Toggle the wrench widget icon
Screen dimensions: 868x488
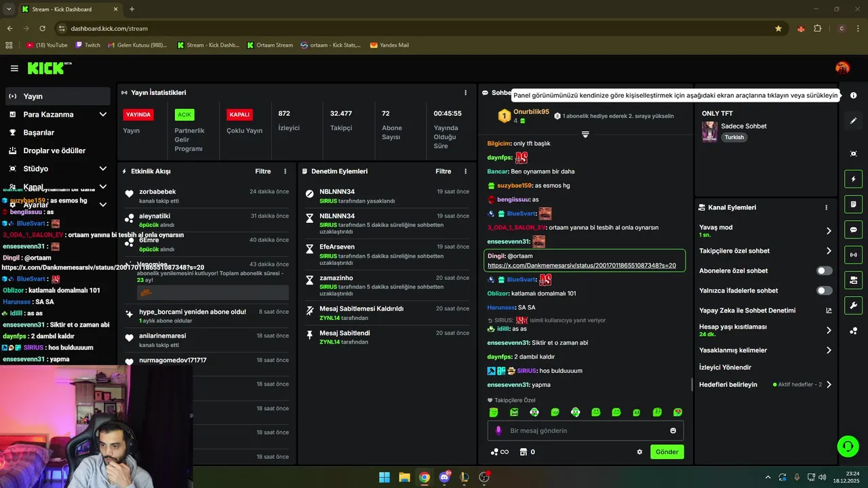click(853, 305)
